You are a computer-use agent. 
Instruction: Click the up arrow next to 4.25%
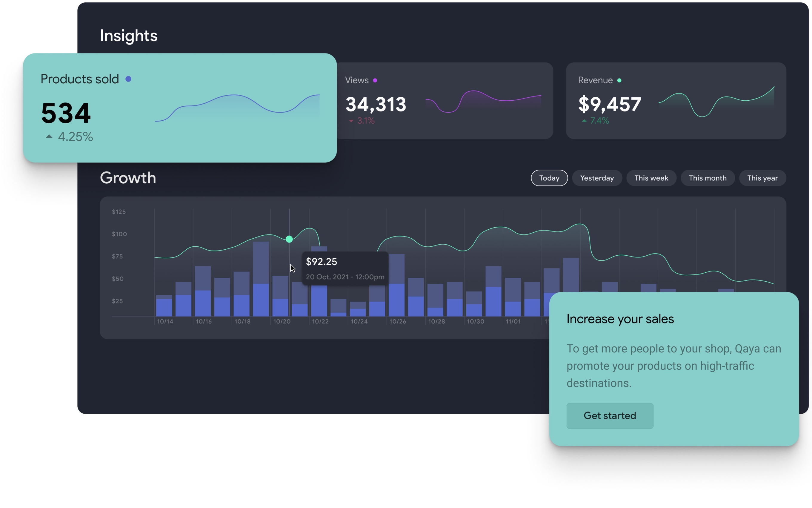coord(49,136)
